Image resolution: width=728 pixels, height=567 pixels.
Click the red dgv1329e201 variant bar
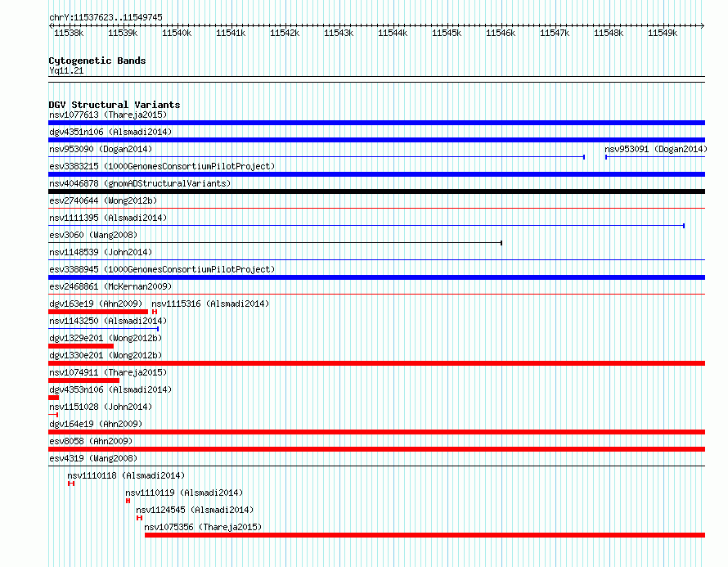pos(81,346)
